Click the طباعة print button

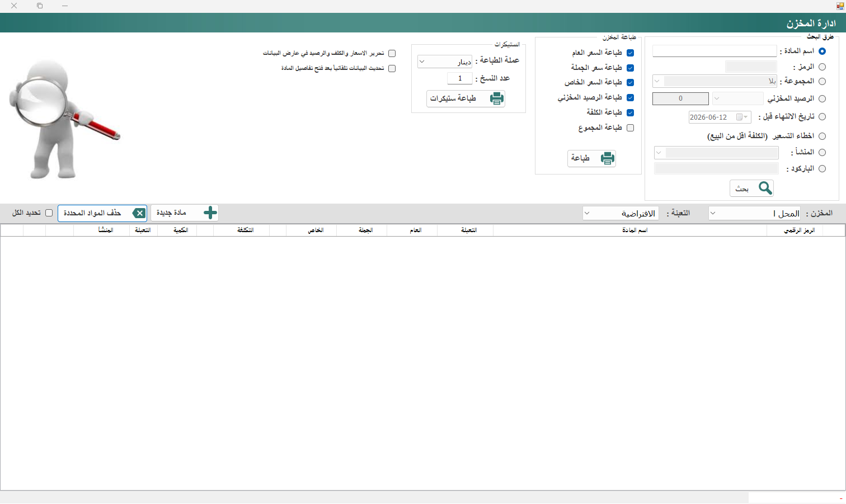[x=591, y=158]
